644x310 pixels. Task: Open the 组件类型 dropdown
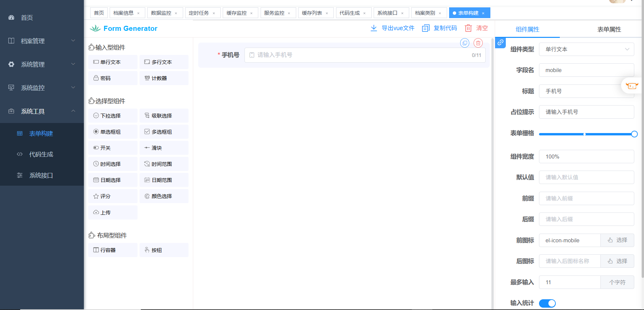pyautogui.click(x=586, y=49)
